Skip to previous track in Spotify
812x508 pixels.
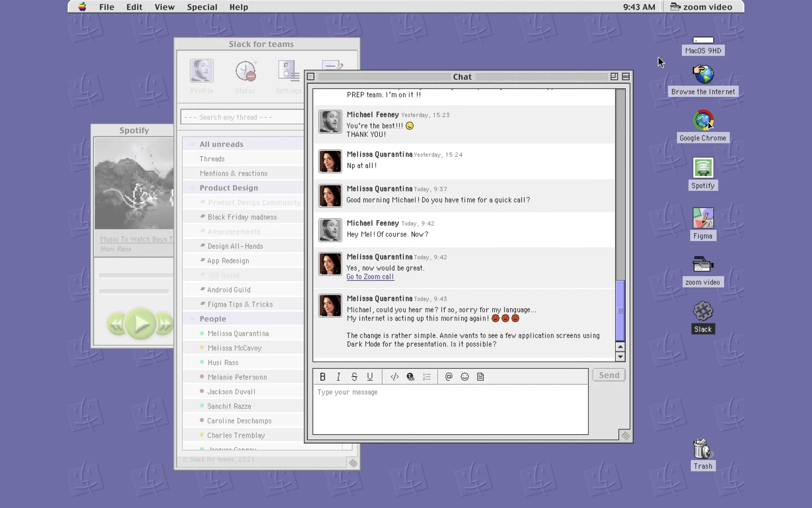click(x=116, y=324)
